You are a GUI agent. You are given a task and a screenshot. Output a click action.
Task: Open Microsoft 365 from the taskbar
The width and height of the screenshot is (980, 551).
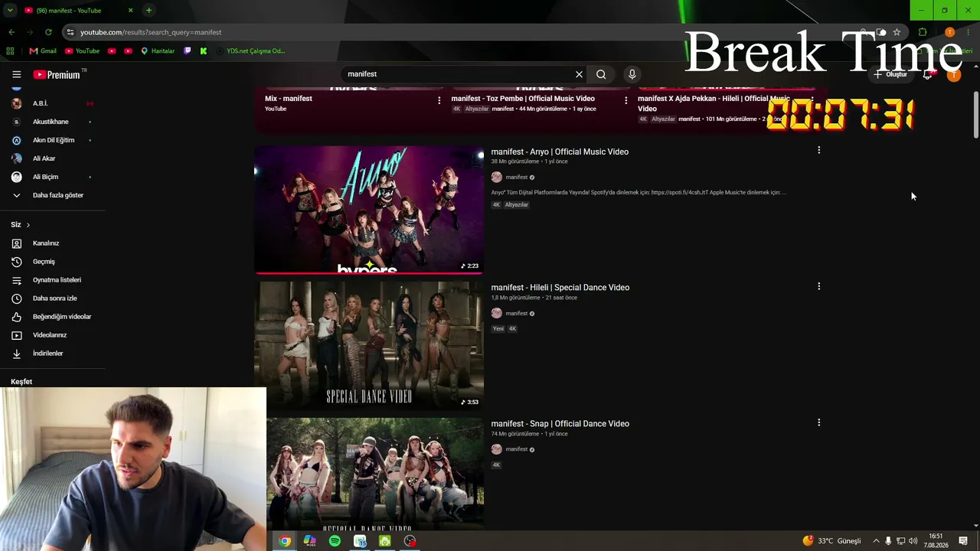point(309,541)
